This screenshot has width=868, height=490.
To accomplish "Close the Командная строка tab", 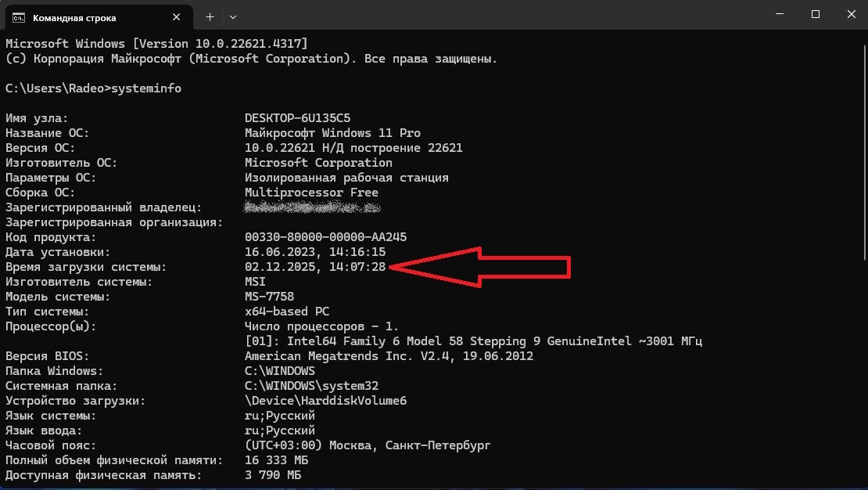I will pos(179,16).
